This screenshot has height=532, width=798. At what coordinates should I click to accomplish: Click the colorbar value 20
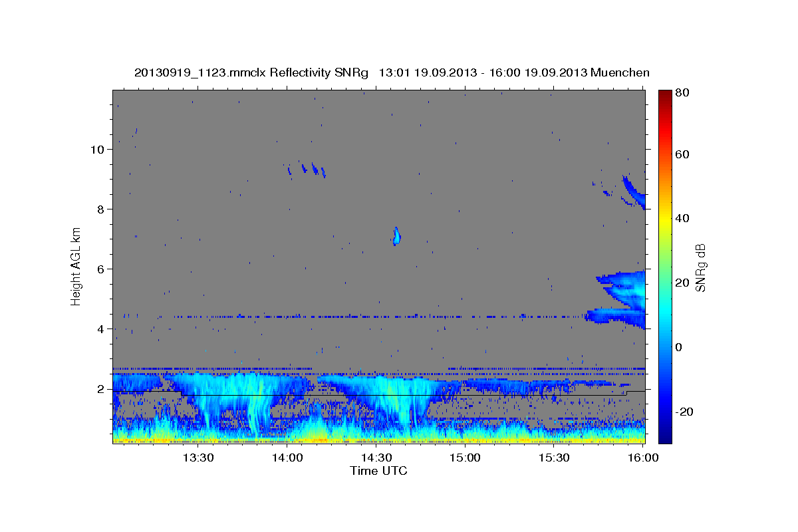682,283
